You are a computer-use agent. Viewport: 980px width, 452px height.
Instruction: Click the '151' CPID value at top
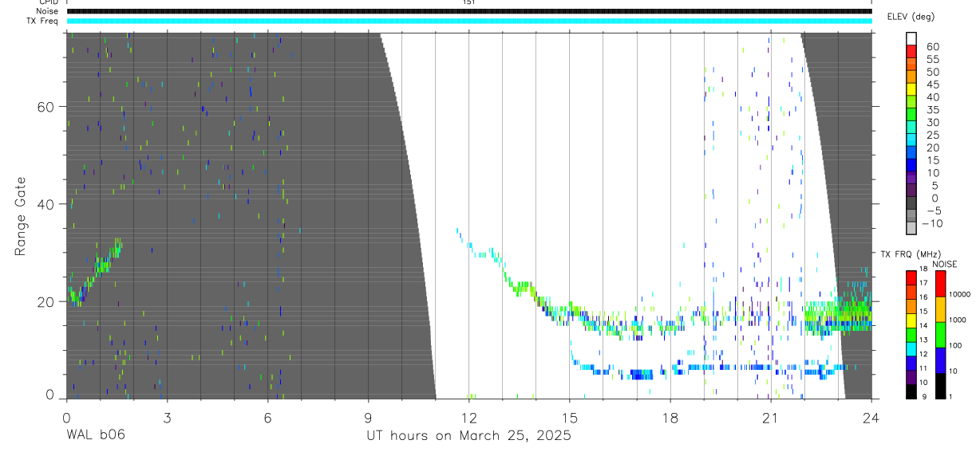point(469,2)
